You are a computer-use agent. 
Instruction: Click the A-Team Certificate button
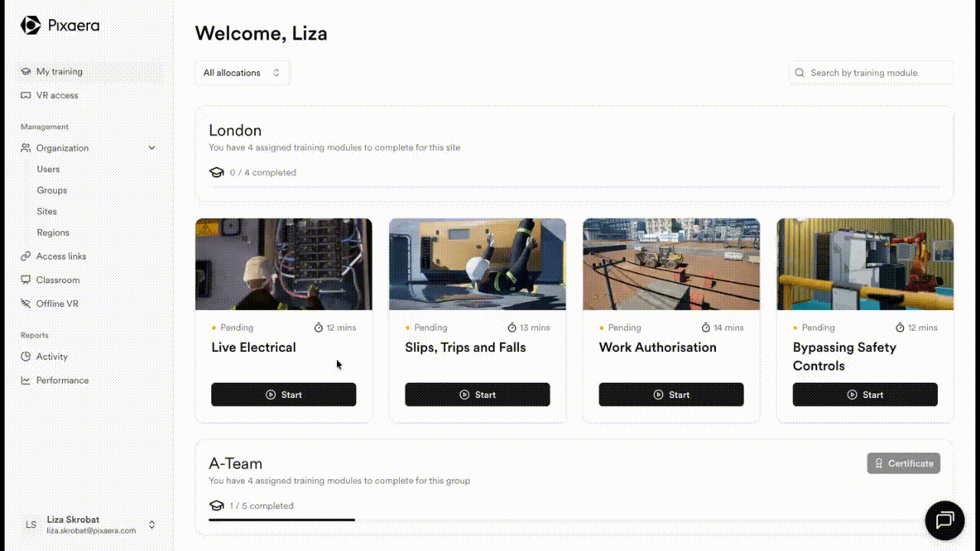click(x=903, y=463)
